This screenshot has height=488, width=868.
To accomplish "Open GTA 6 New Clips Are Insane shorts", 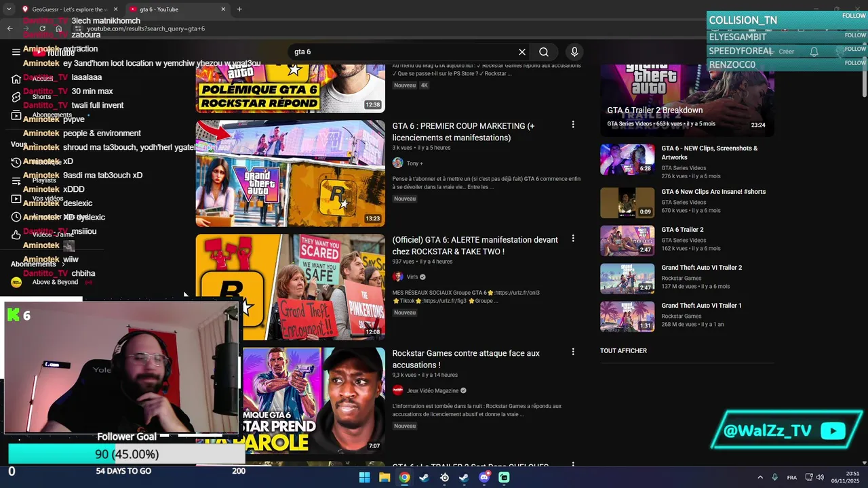I will (713, 192).
